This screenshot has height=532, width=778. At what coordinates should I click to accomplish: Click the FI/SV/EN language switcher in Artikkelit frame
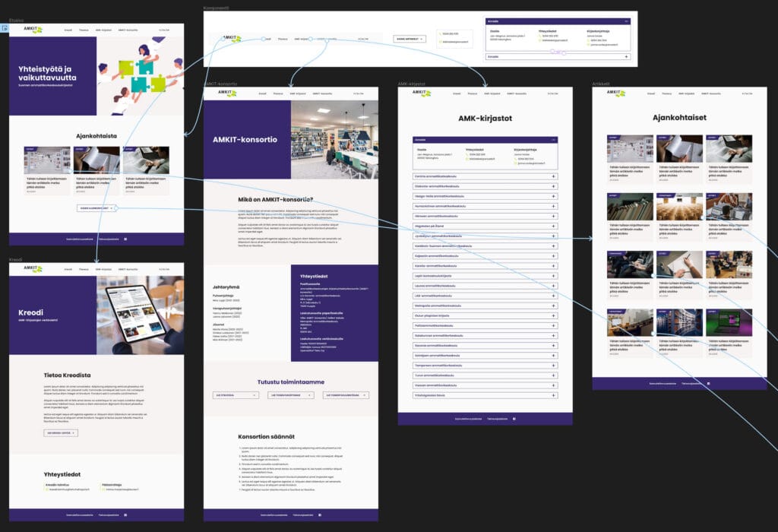click(x=748, y=93)
